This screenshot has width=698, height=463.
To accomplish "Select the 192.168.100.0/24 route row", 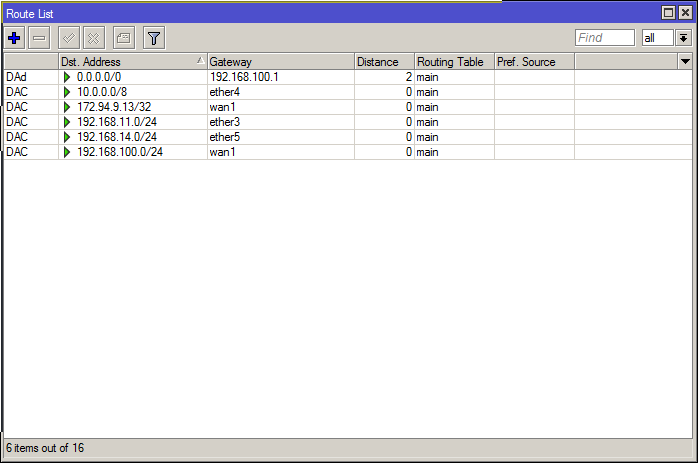I will 119,152.
